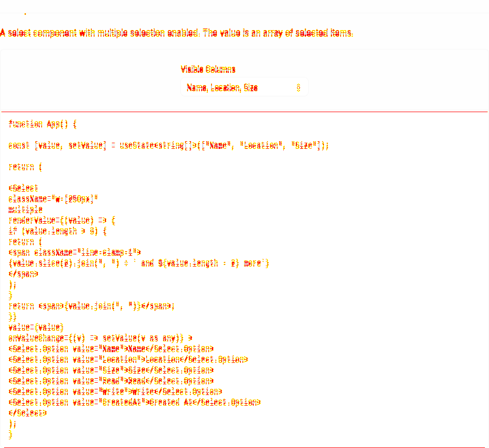Image resolution: width=489 pixels, height=448 pixels.
Task: Open the Visible Columns select dropdown
Action: coord(244,87)
